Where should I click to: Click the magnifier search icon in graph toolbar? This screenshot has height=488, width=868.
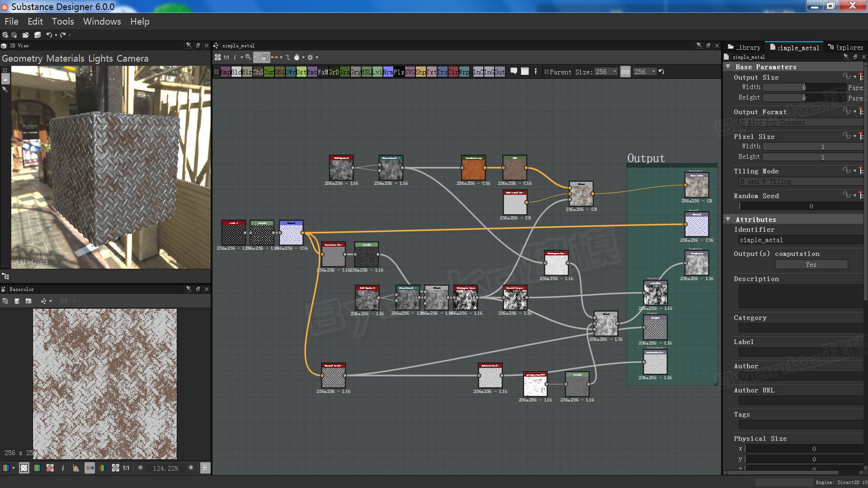coord(248,57)
